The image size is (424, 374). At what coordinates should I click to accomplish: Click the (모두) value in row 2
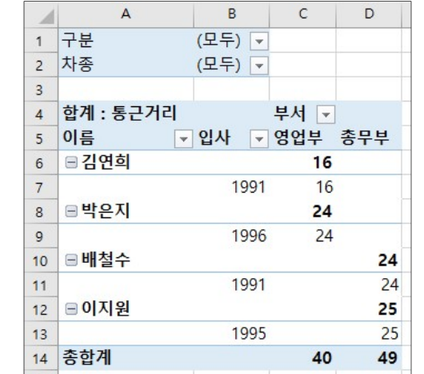[x=218, y=65]
